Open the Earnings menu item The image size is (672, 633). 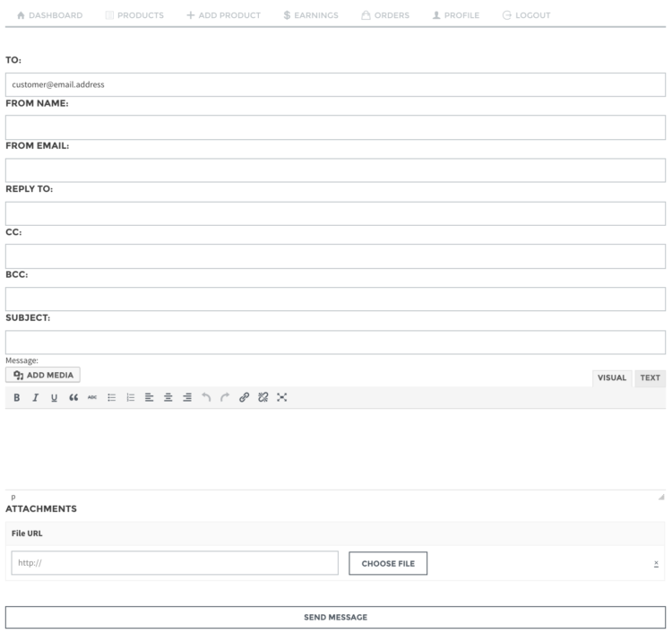click(x=310, y=15)
